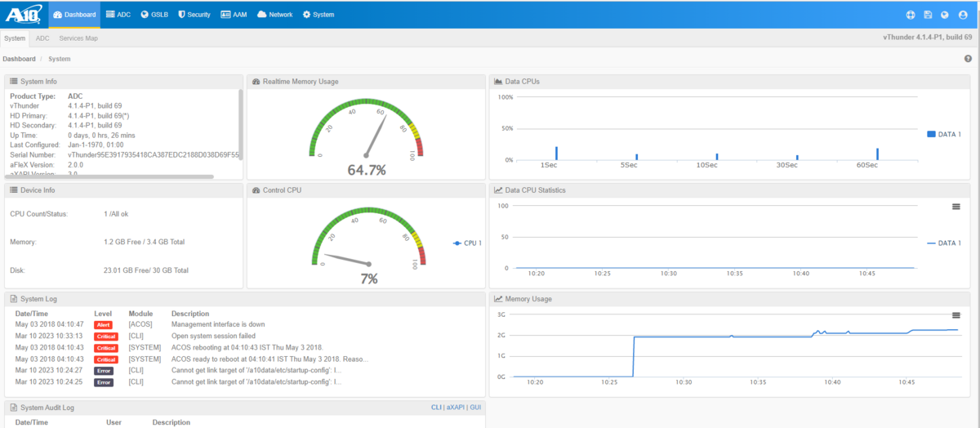Filter audit log by aXAPI
Image resolution: width=980 pixels, height=428 pixels.
click(x=456, y=407)
